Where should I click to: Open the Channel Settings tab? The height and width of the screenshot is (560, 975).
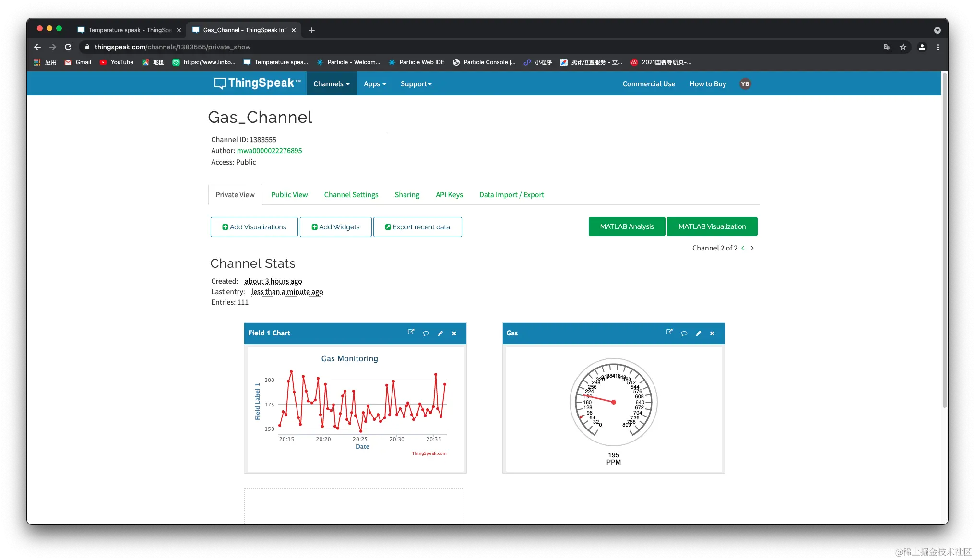pyautogui.click(x=351, y=195)
